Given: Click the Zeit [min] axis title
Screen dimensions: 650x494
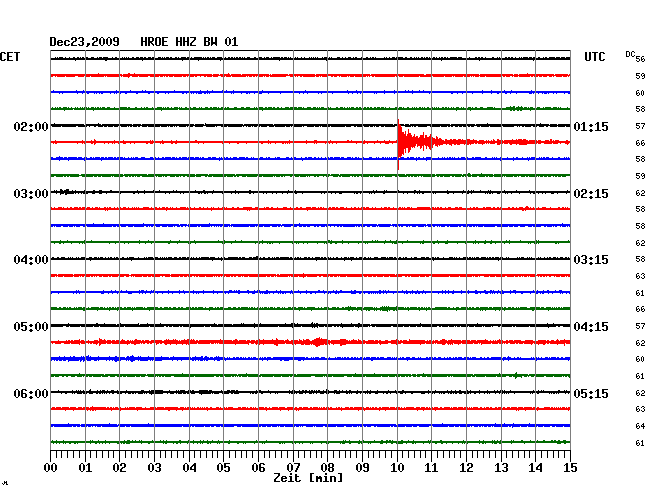Looking at the screenshot, I should 308,478.
